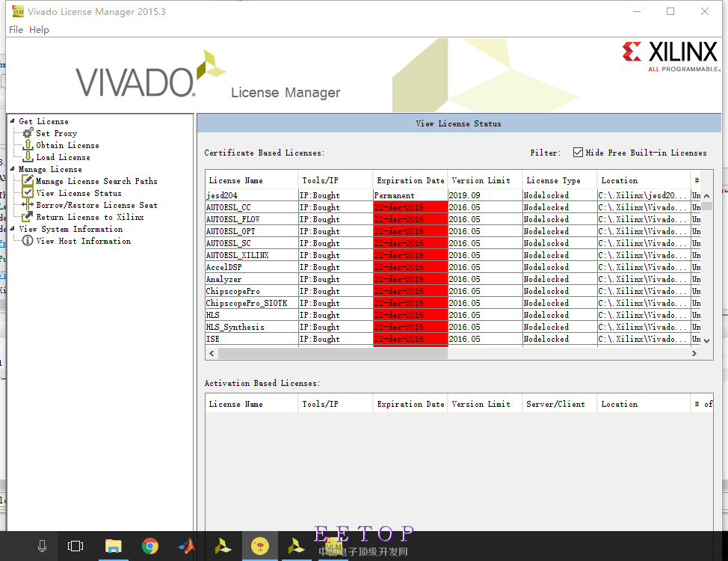This screenshot has width=728, height=561.
Task: Sort certificate table by Expiration Date header
Action: (410, 180)
